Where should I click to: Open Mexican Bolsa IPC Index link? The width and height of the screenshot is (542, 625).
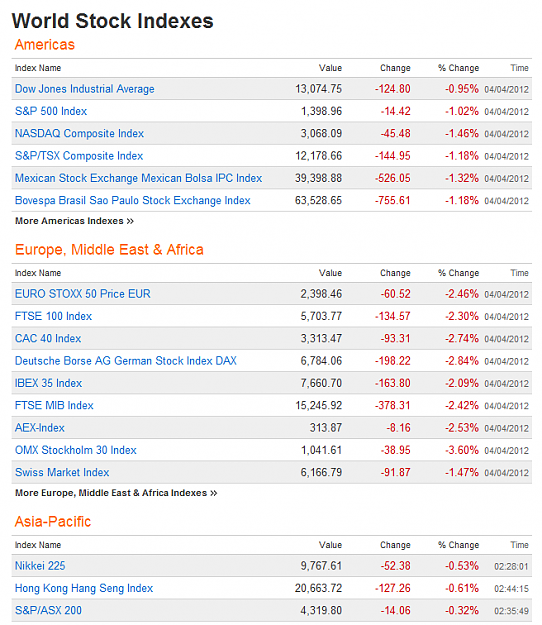(x=139, y=178)
